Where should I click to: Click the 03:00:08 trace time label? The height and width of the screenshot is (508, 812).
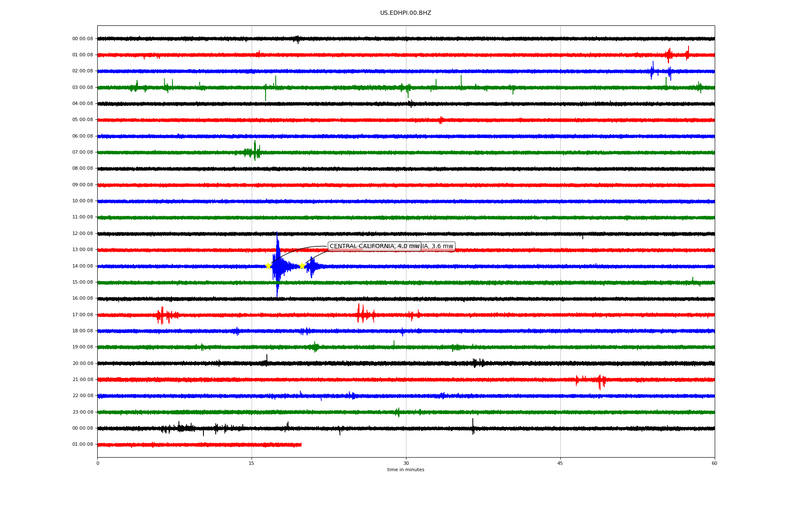coord(82,87)
